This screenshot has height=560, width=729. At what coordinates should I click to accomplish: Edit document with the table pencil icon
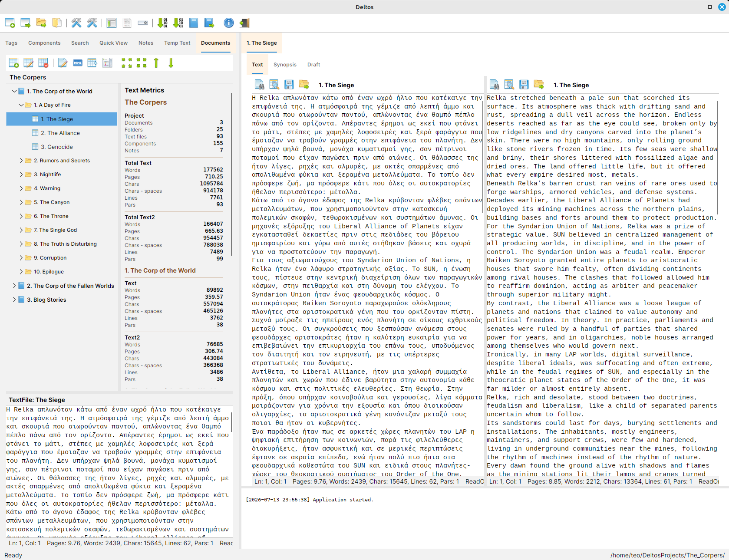29,63
